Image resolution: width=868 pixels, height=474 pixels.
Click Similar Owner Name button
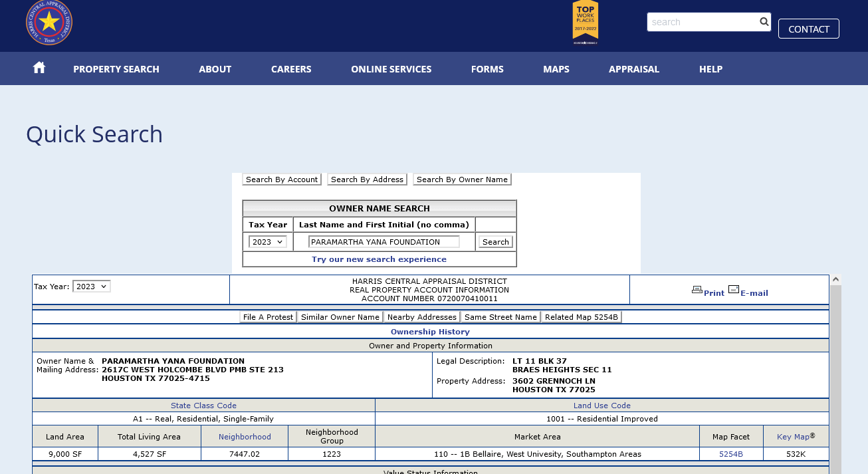[x=340, y=317]
